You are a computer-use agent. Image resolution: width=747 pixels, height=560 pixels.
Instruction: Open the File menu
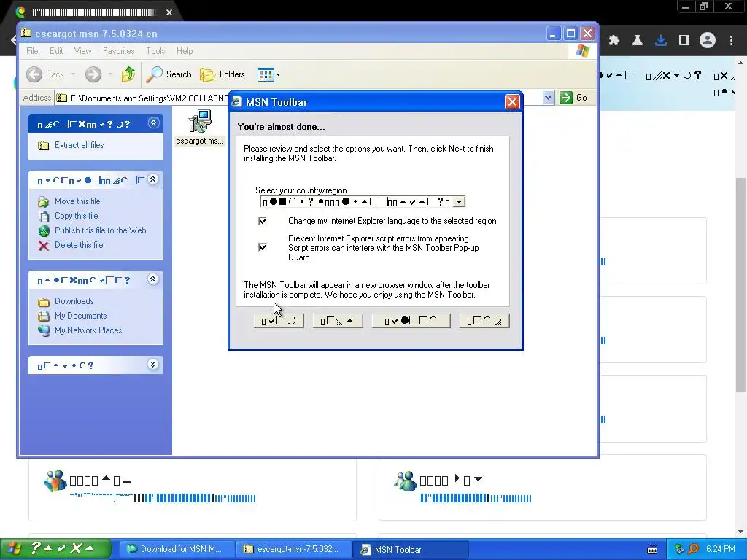(32, 51)
